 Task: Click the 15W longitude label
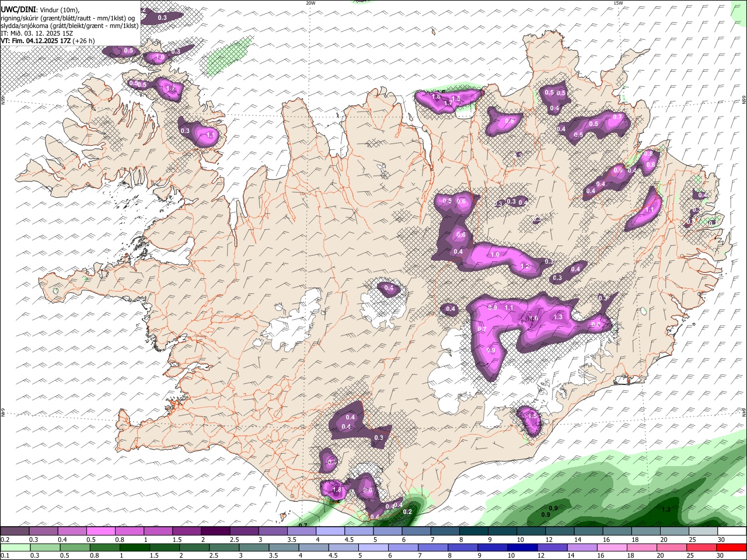617,3
